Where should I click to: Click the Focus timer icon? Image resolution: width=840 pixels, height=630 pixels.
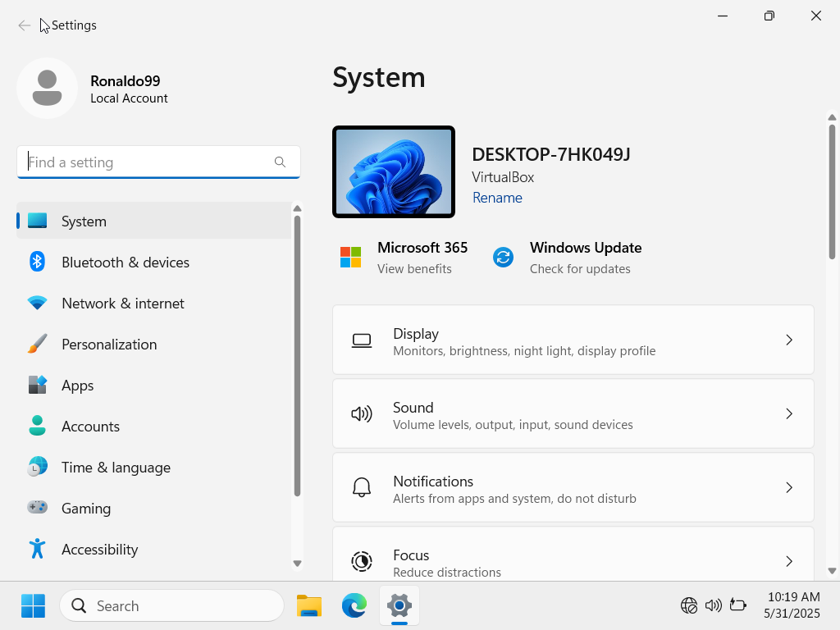tap(362, 561)
